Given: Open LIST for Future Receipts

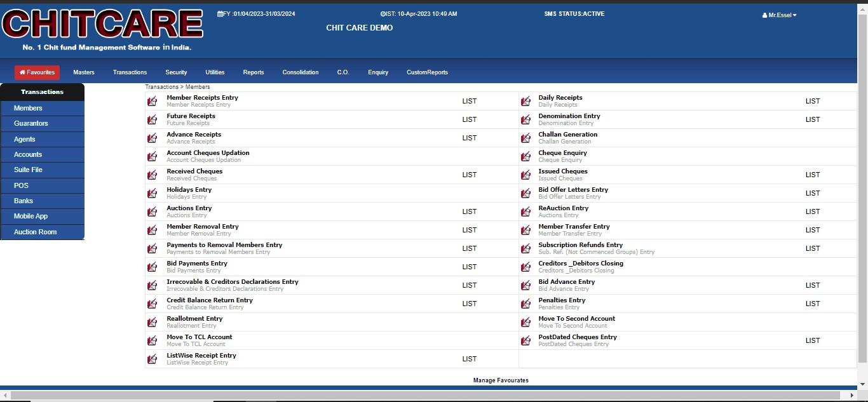Looking at the screenshot, I should coord(469,119).
